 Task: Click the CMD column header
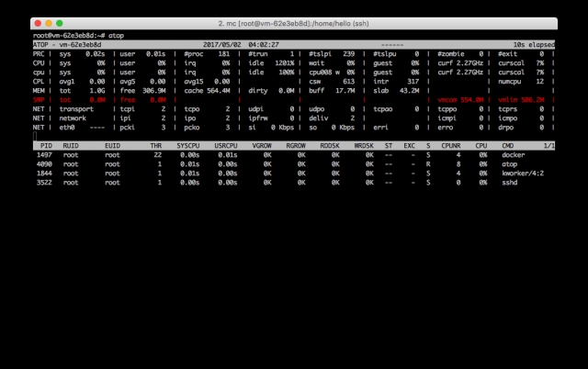pos(508,146)
